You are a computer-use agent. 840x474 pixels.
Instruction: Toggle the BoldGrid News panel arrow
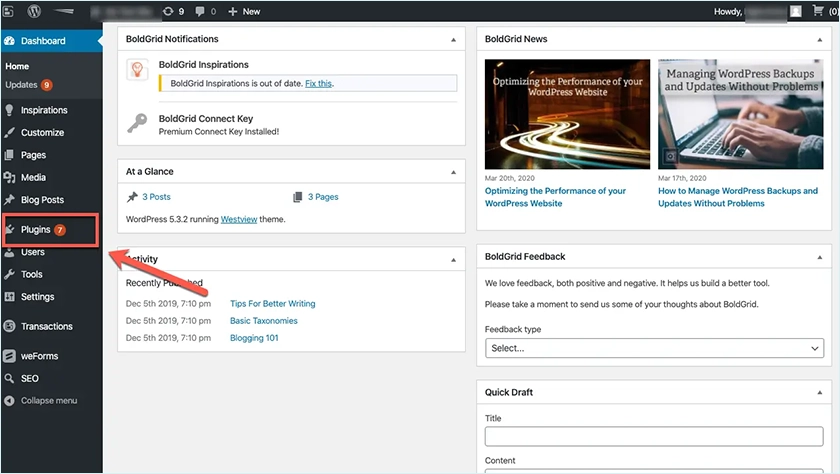click(x=819, y=40)
